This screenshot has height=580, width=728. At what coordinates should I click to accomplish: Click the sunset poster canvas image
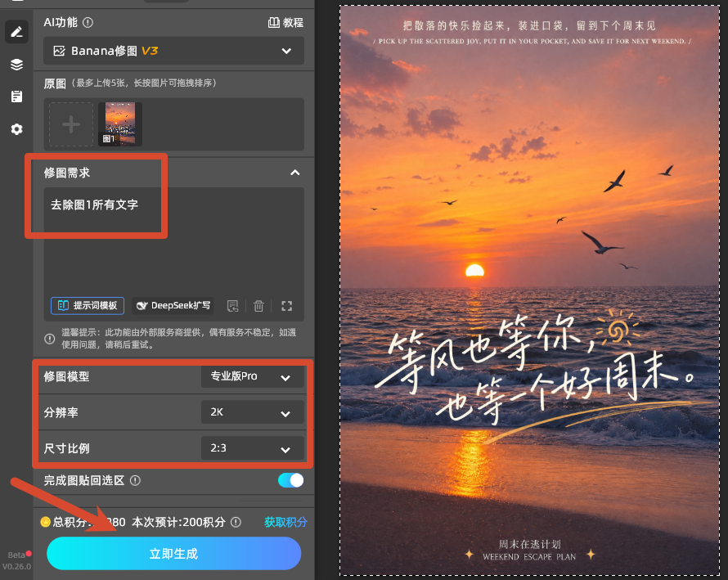pyautogui.click(x=530, y=290)
